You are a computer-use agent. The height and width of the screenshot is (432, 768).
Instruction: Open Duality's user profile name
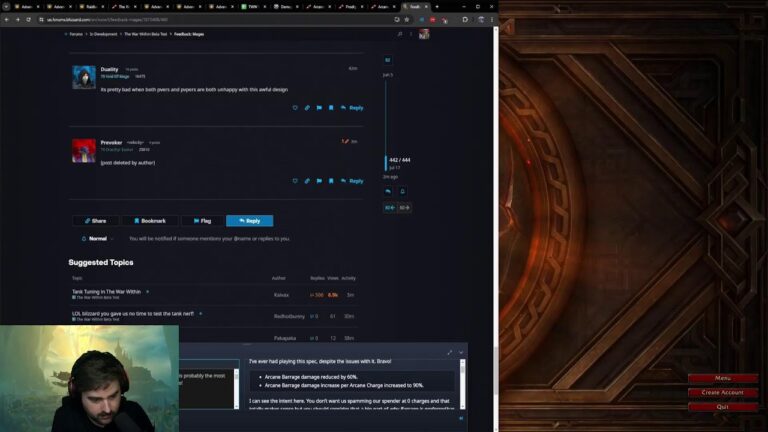pyautogui.click(x=109, y=69)
